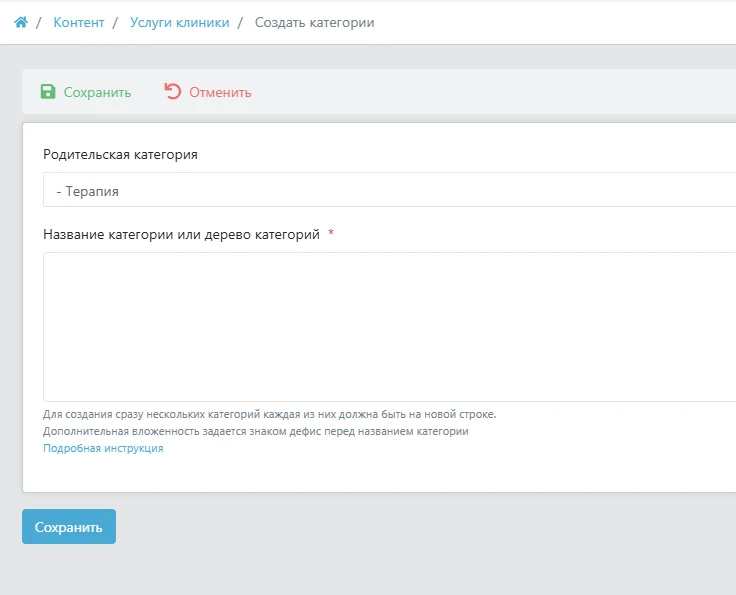This screenshot has width=736, height=595.
Task: Expand the Родительская категория dropdown
Action: click(x=390, y=190)
